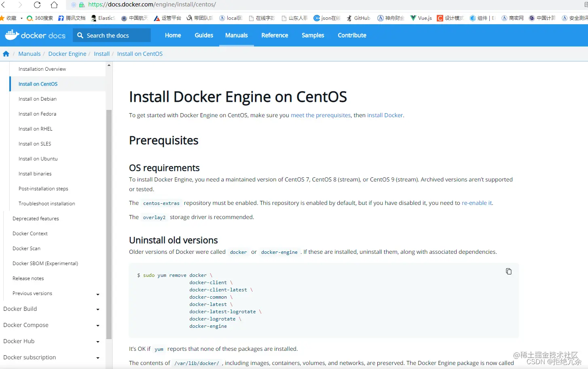Expand the Docker subscription sidebar section
The image size is (588, 369).
(x=98, y=358)
